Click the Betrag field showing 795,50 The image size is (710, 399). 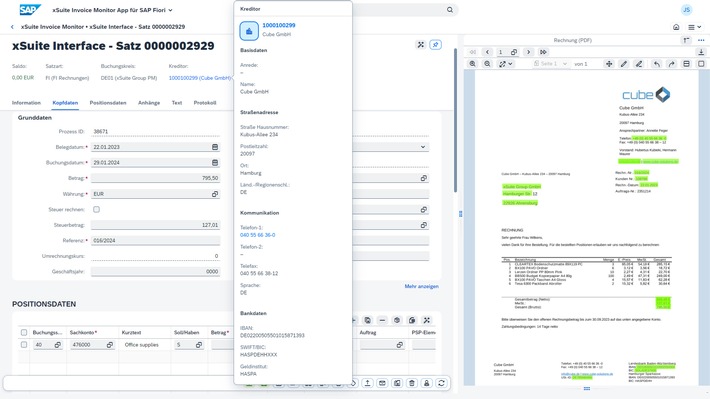pyautogui.click(x=155, y=178)
